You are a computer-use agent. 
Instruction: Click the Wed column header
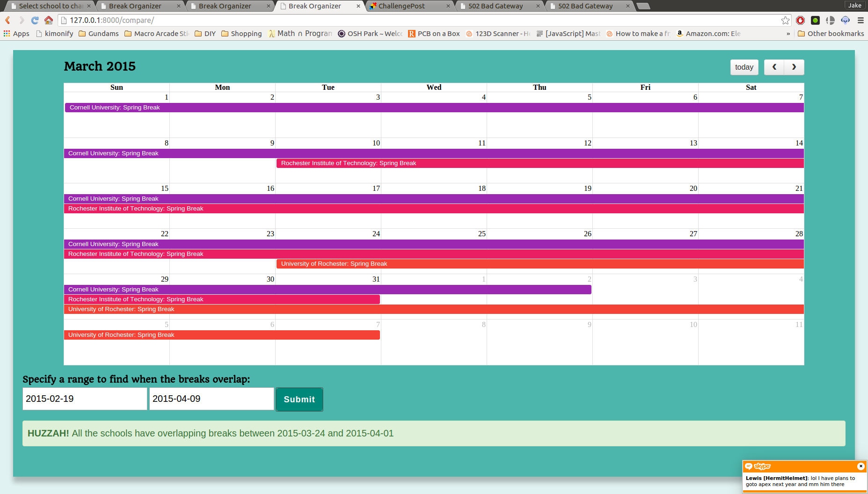[434, 87]
